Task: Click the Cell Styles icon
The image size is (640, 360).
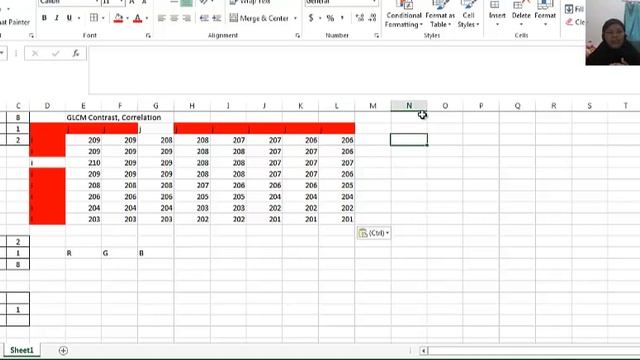Action: (x=468, y=5)
